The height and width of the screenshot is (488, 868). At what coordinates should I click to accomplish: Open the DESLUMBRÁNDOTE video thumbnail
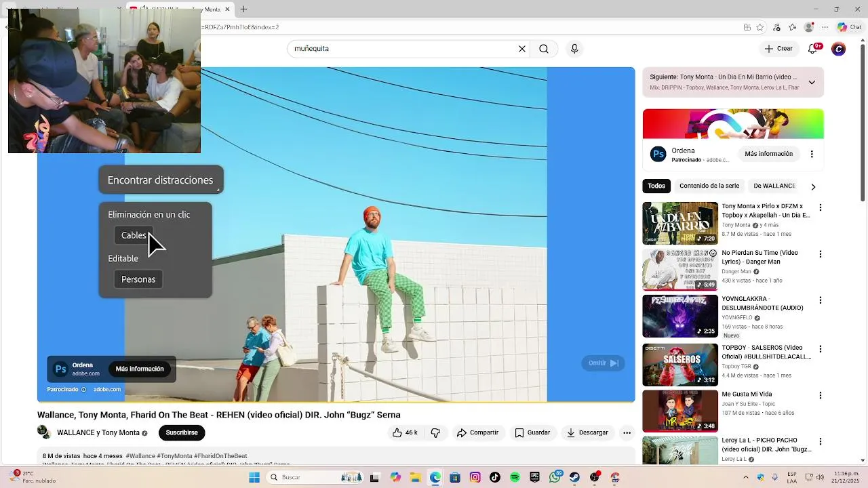680,316
